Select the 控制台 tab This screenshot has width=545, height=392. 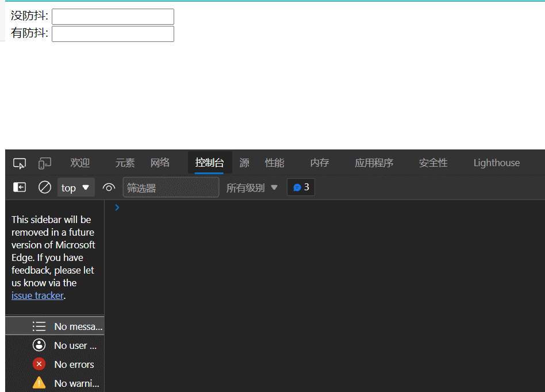click(x=210, y=163)
